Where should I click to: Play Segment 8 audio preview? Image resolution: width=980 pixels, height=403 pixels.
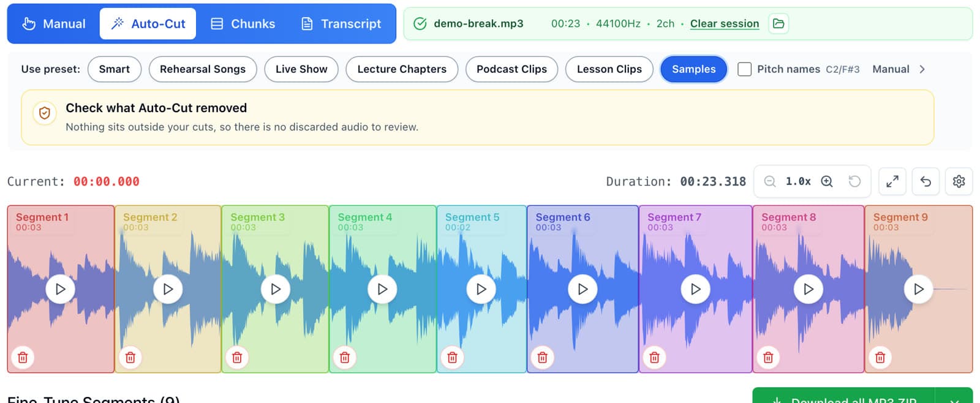coord(809,289)
